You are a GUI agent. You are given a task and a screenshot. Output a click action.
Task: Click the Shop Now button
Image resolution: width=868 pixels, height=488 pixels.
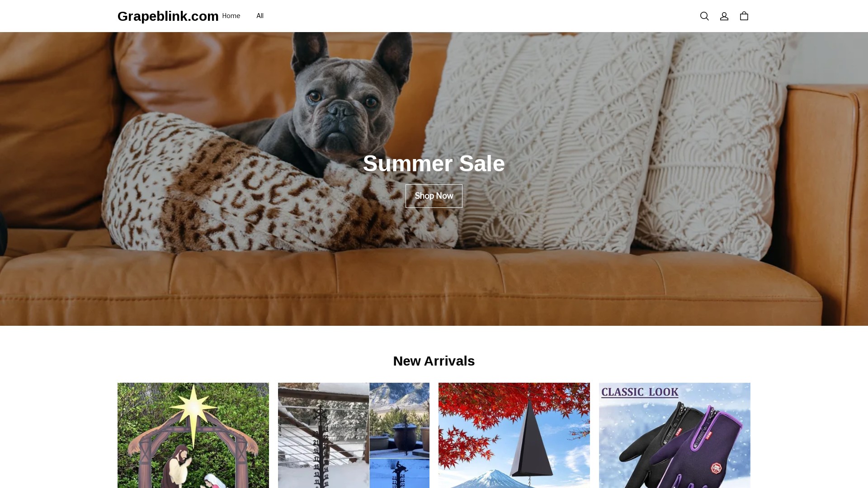click(434, 196)
